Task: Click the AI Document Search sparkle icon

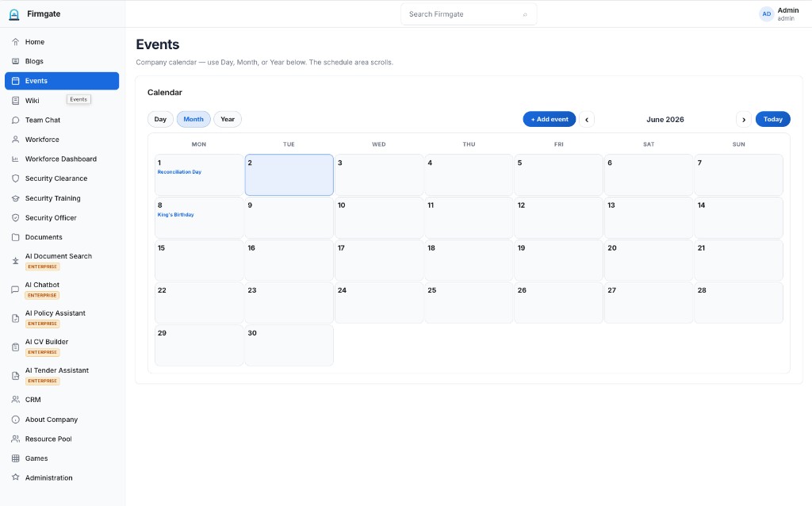Action: pyautogui.click(x=16, y=261)
